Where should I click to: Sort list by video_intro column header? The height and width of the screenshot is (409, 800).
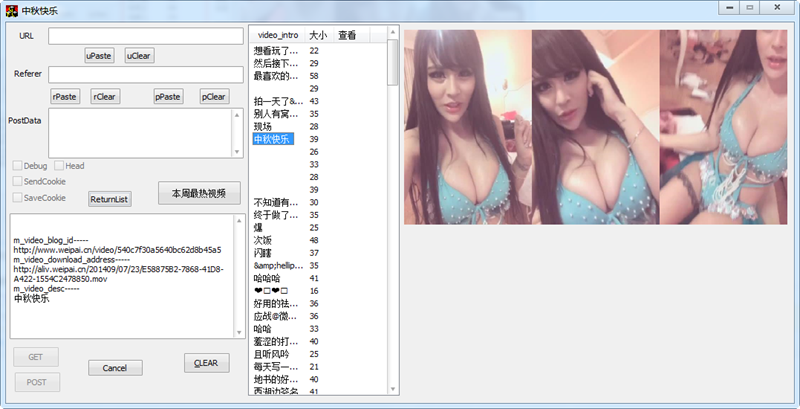click(x=278, y=35)
